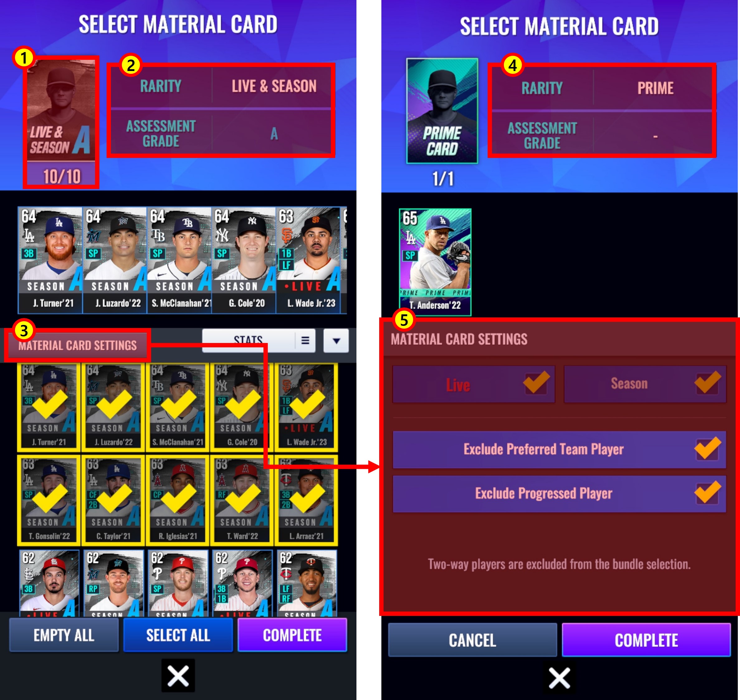
Task: Open the down-arrow sort dropdown beside STATS
Action: pyautogui.click(x=336, y=341)
